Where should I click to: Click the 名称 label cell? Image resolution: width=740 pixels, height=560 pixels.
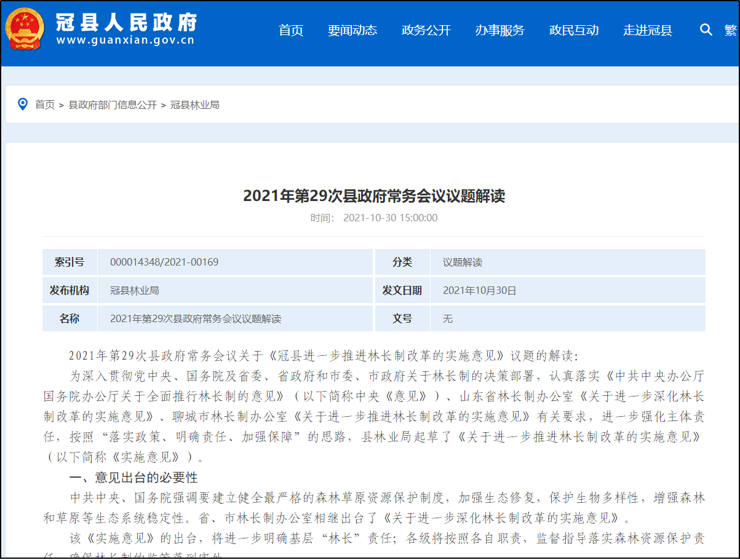pos(70,318)
